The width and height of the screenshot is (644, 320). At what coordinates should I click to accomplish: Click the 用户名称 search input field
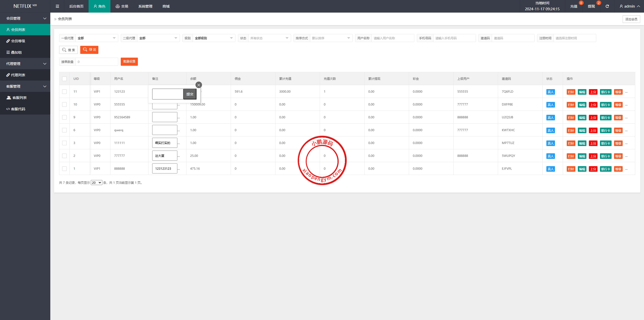(x=392, y=38)
